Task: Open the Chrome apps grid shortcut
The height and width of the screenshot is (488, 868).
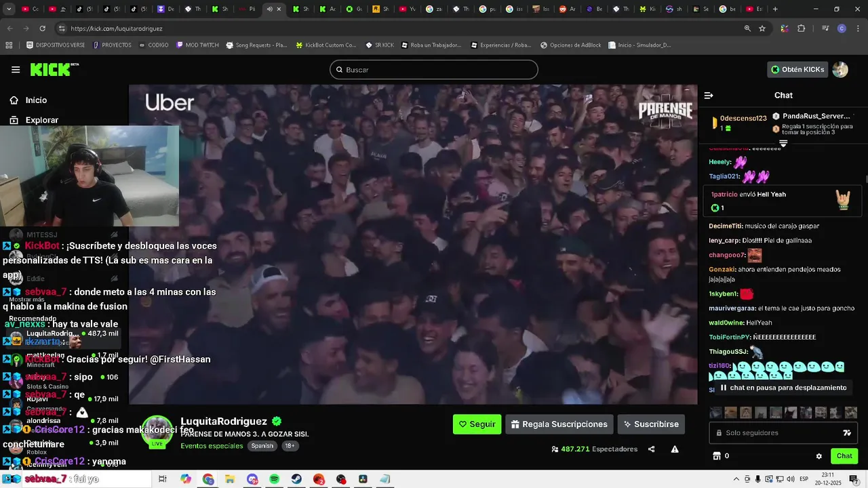Action: point(9,45)
